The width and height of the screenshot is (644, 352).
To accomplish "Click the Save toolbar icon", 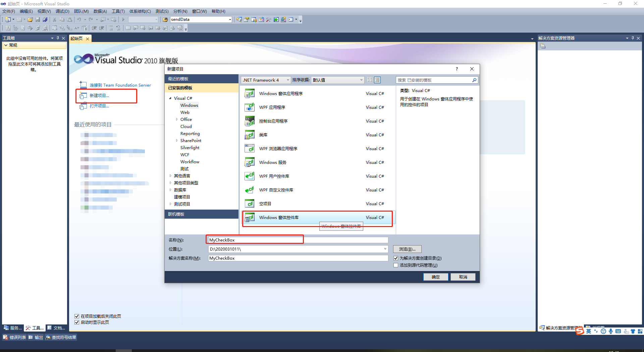I will 38,19.
